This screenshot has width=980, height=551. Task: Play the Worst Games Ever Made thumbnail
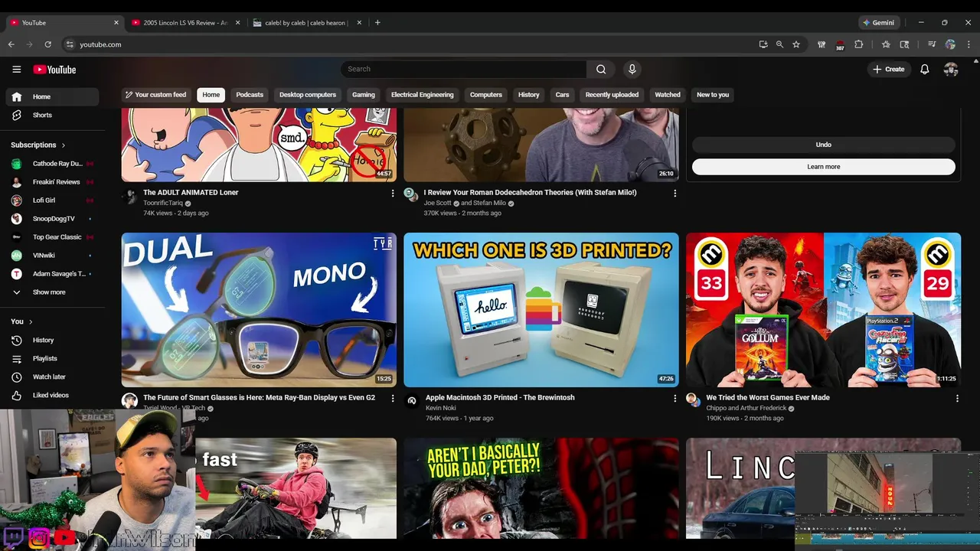[x=823, y=310]
